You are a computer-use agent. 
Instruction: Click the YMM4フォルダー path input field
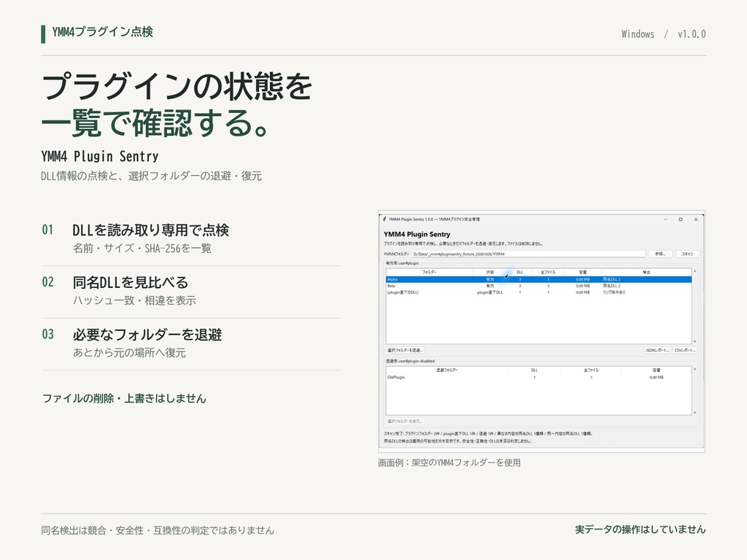point(528,254)
